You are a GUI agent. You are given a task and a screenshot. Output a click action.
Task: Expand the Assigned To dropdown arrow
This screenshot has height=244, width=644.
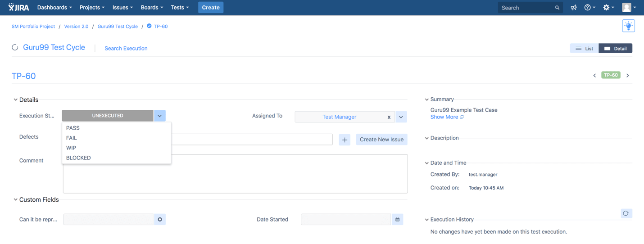coord(401,117)
